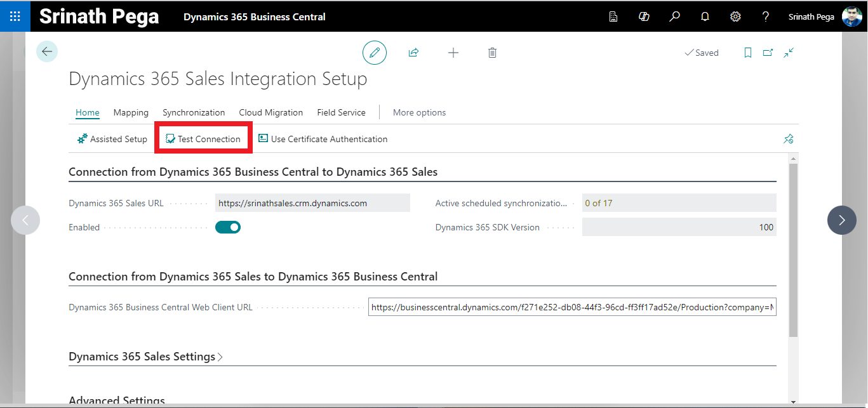
Task: Switch to the Mapping tab
Action: pyautogui.click(x=131, y=112)
